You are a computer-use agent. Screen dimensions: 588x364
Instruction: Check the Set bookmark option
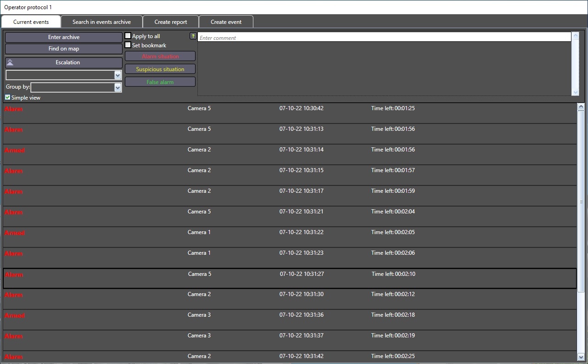[x=128, y=45]
